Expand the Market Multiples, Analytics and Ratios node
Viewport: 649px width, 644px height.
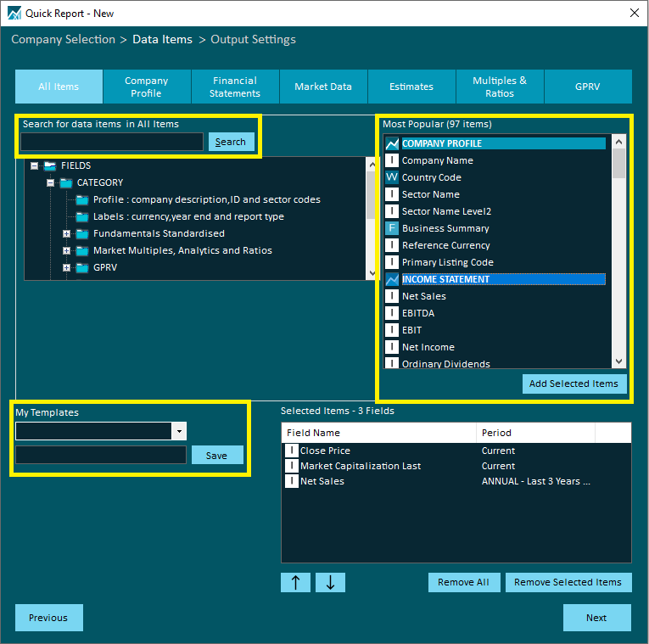(66, 250)
